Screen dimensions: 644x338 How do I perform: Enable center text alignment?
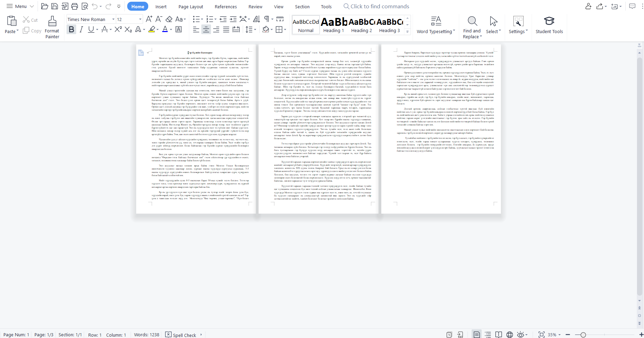(x=206, y=30)
